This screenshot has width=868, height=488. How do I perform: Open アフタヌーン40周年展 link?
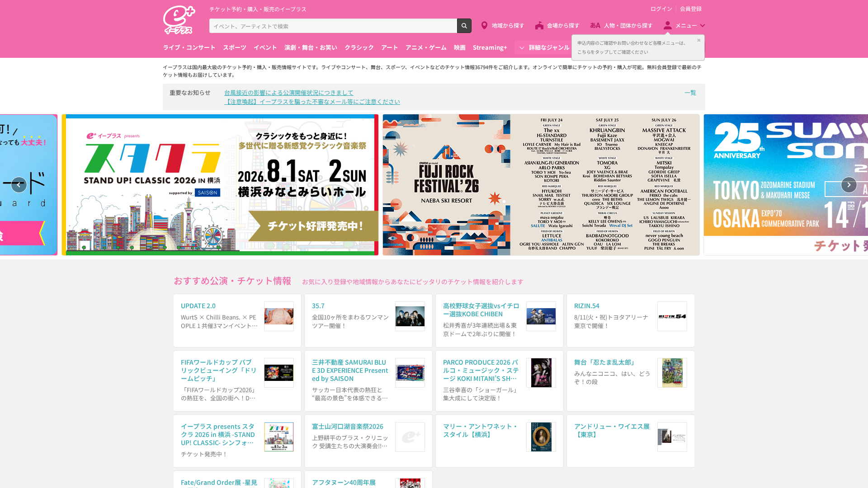pyautogui.click(x=344, y=483)
